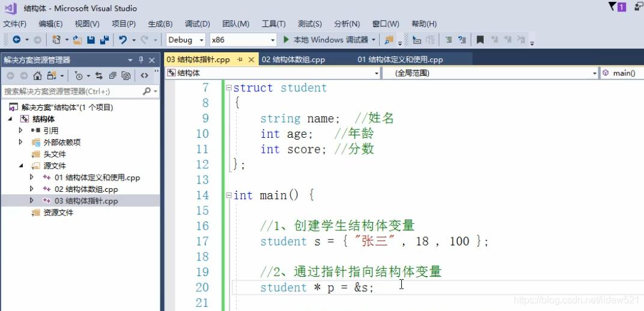Expand the 01 结构体定义和使用.cpp node
644x311 pixels.
[32, 177]
